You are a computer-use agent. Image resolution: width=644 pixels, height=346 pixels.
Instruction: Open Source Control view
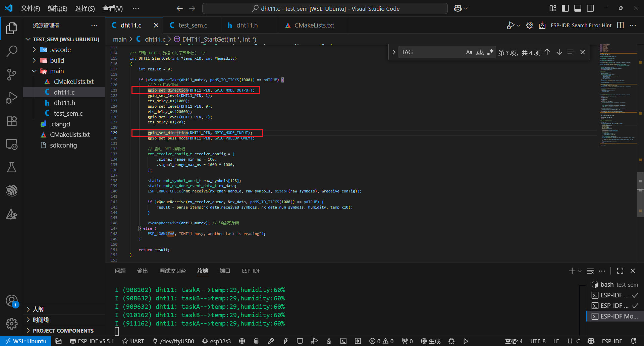[11, 74]
